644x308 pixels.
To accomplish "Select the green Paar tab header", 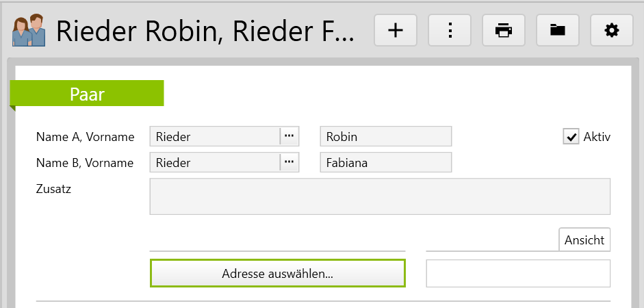I will point(87,94).
